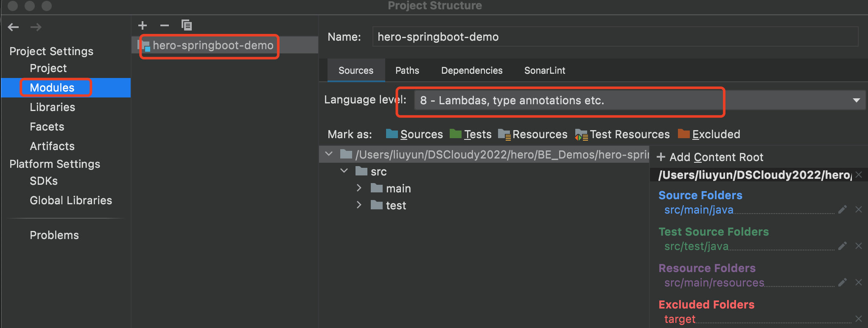Click src/test/java test folder entry
This screenshot has height=328, width=868.
pyautogui.click(x=696, y=246)
